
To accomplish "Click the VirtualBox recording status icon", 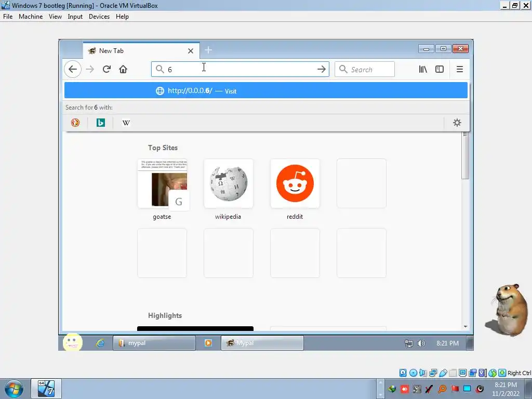I will pyautogui.click(x=472, y=373).
